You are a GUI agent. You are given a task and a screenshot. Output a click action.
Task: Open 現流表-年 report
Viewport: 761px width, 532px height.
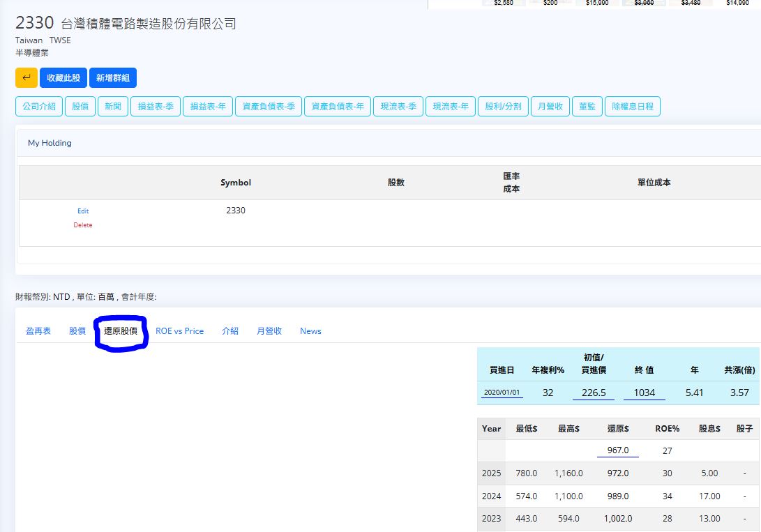451,106
